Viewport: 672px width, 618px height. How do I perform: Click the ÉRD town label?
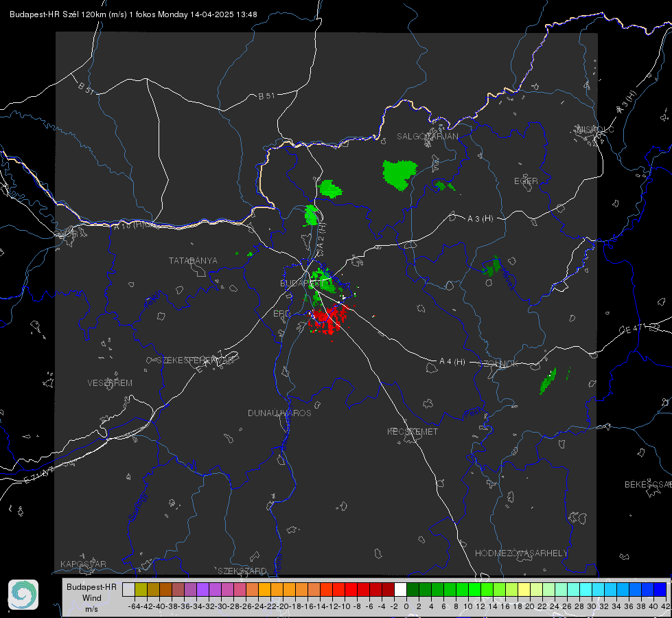(x=281, y=314)
